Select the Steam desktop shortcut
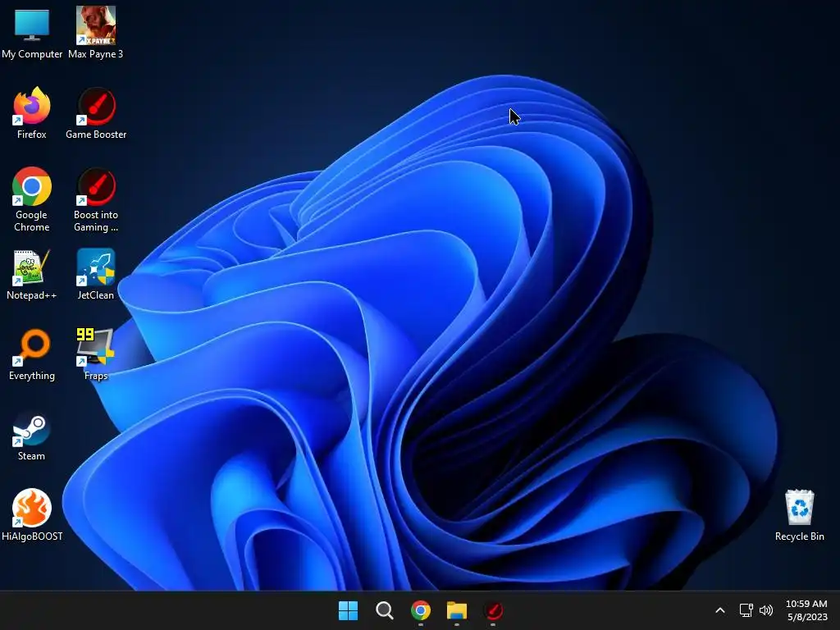This screenshot has height=630, width=840. point(32,435)
